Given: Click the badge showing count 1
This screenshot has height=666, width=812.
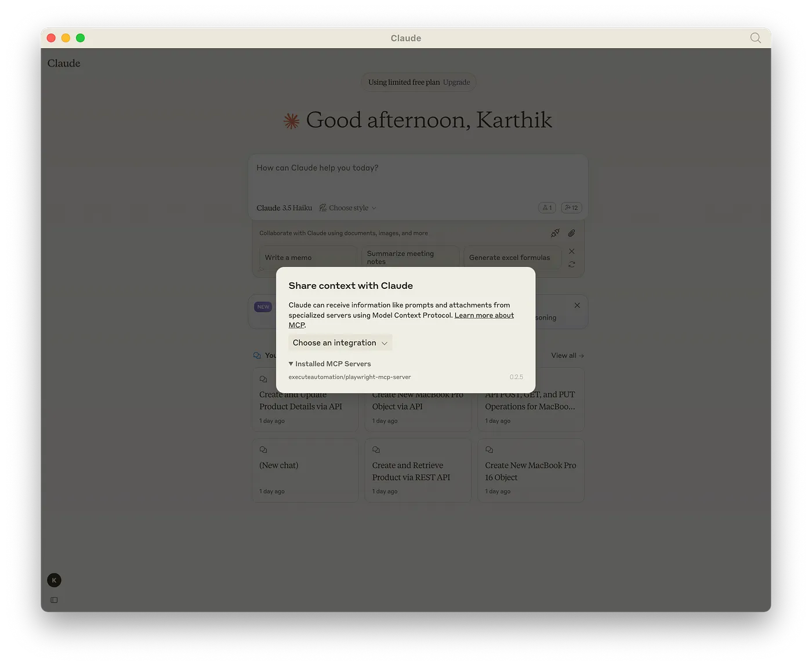Looking at the screenshot, I should 547,208.
